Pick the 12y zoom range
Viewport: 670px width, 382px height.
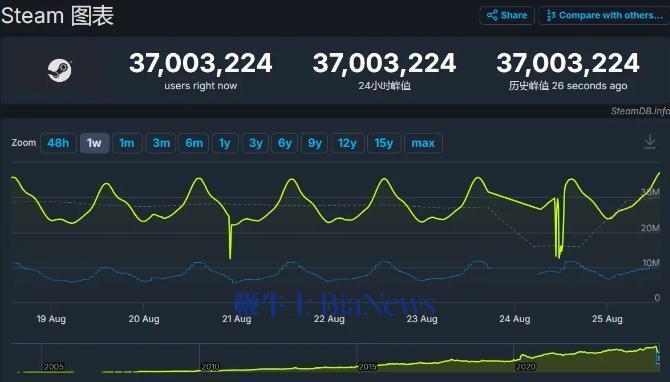coord(347,143)
